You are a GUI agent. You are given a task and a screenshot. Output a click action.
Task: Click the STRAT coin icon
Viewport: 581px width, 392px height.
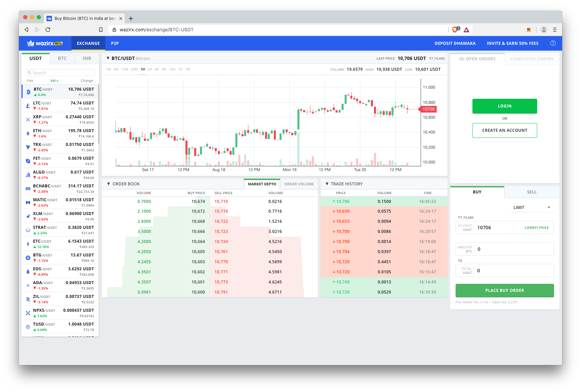click(28, 230)
